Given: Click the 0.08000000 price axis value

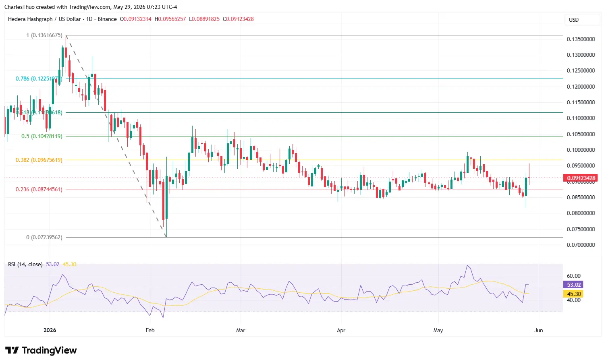Looking at the screenshot, I should point(581,213).
